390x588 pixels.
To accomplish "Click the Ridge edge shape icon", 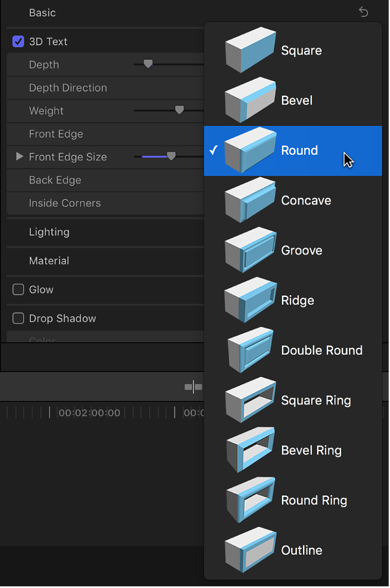I will (251, 300).
